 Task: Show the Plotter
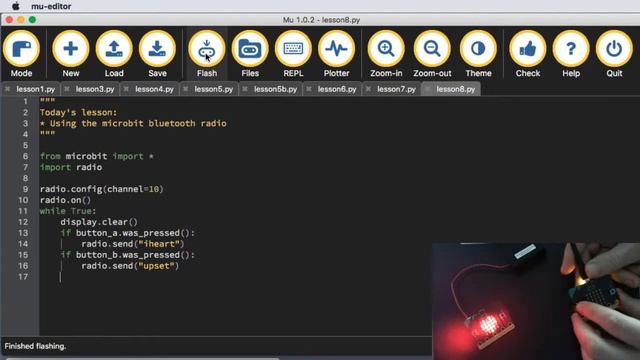pos(336,54)
